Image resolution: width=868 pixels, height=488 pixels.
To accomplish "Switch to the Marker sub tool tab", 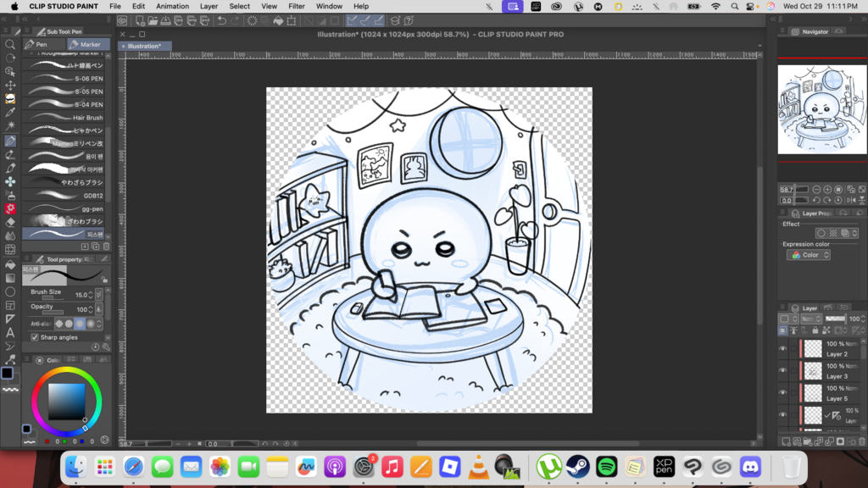I will tap(88, 44).
